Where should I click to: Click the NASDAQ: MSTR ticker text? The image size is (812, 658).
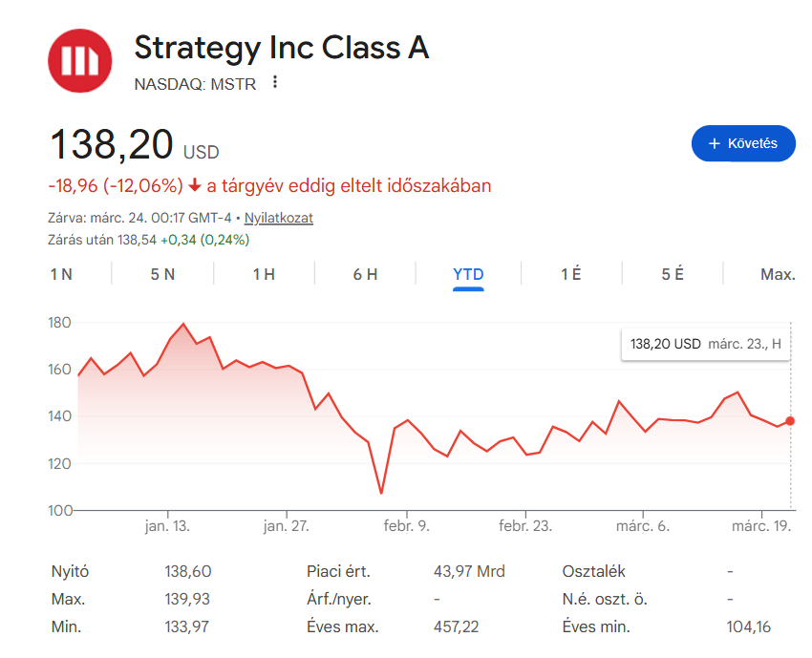195,83
